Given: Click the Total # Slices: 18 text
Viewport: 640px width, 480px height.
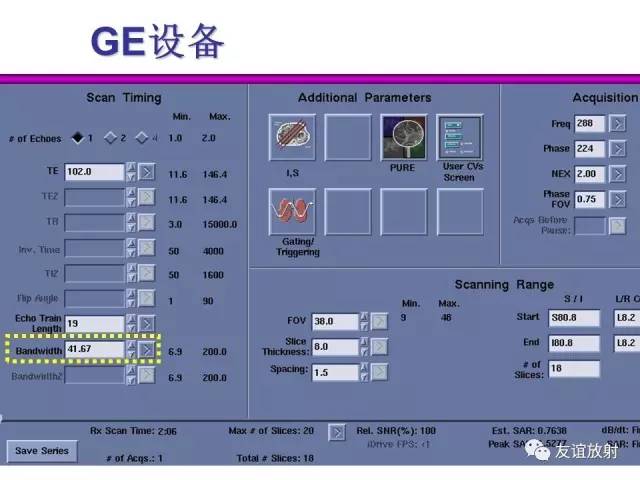Looking at the screenshot, I should (x=275, y=458).
